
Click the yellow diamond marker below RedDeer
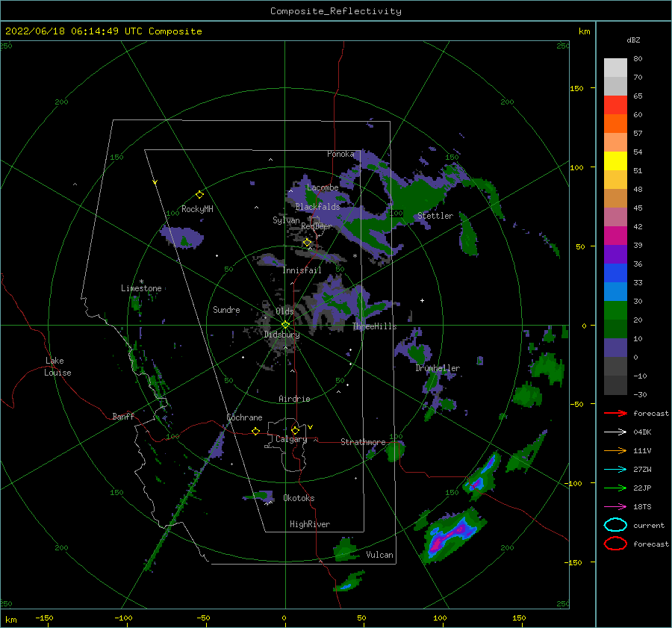pos(308,243)
